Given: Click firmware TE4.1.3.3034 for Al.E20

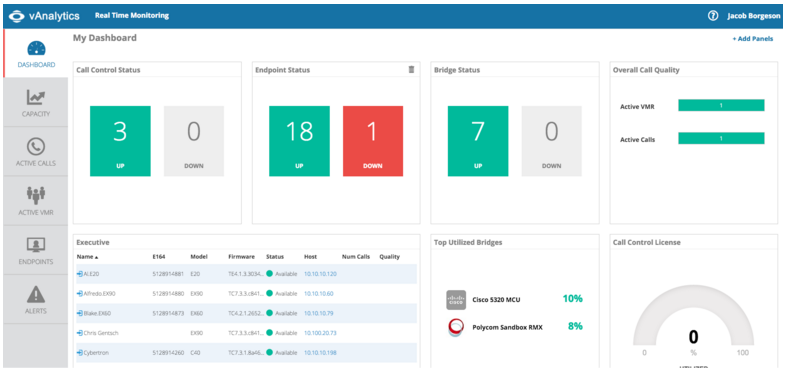Looking at the screenshot, I should pyautogui.click(x=245, y=274).
